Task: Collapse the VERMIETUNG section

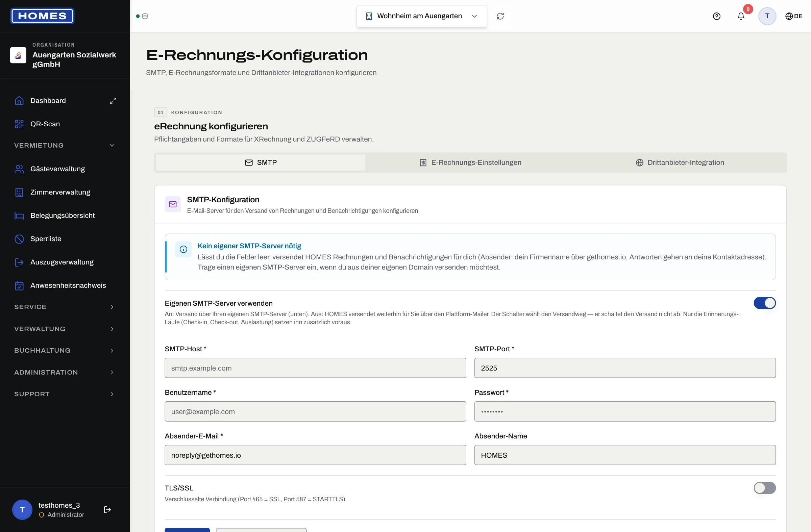Action: pos(65,146)
